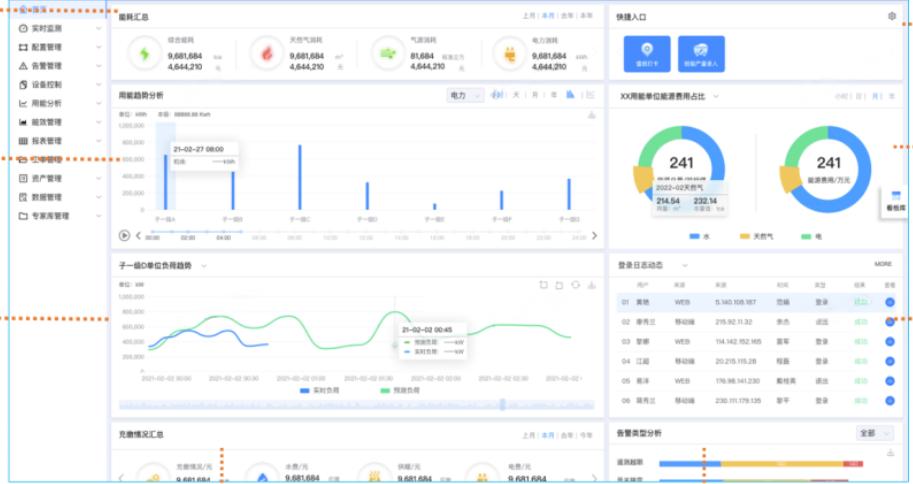Open the 电力 energy type dropdown

pyautogui.click(x=463, y=95)
